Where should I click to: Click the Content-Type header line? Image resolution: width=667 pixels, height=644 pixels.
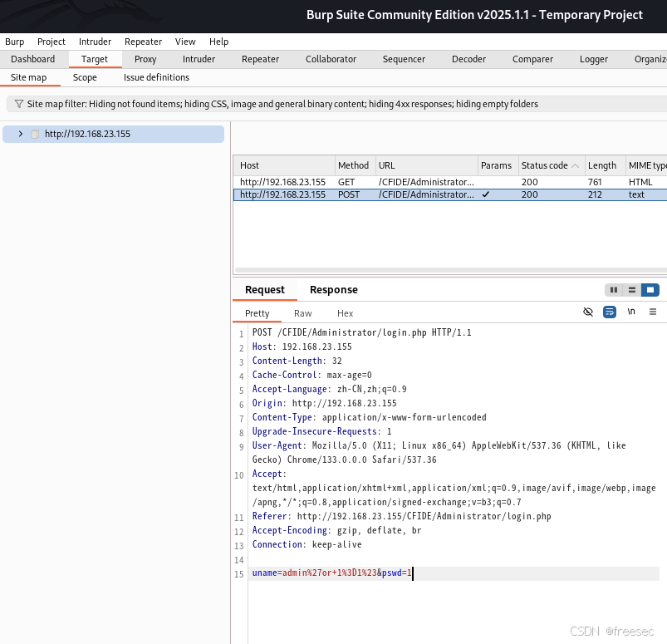[x=370, y=417]
